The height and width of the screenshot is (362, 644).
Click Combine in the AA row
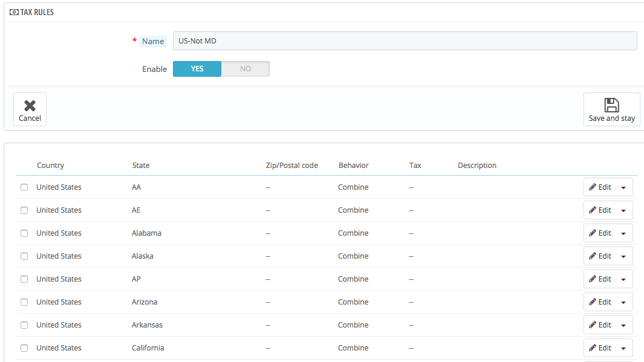[353, 187]
